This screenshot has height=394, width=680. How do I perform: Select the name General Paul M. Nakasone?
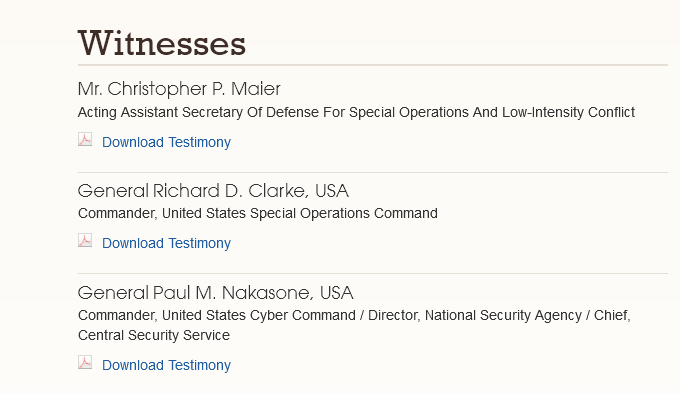(x=194, y=293)
